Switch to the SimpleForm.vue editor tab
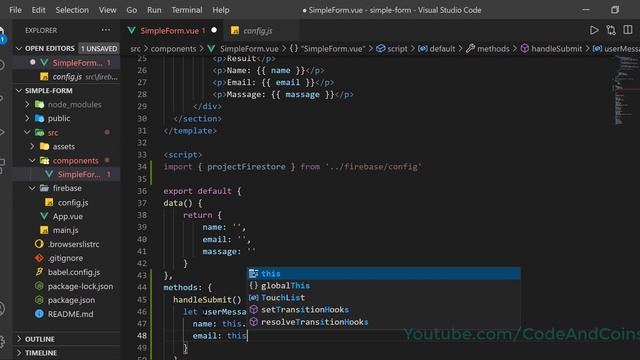This screenshot has height=360, width=640. click(172, 31)
